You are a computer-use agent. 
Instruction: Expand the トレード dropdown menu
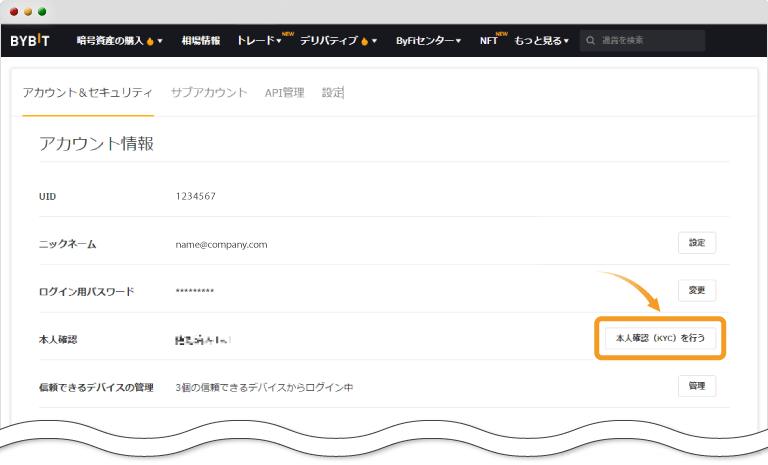click(260, 41)
